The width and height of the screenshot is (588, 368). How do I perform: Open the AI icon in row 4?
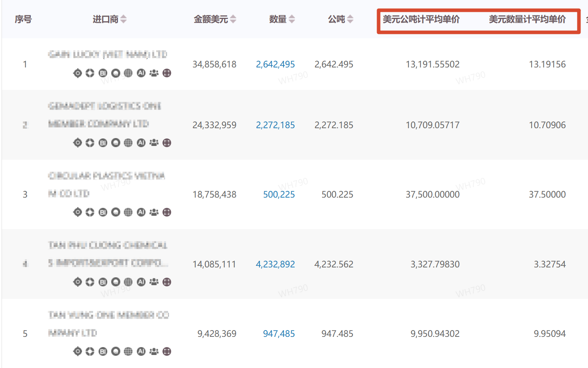coord(141,282)
